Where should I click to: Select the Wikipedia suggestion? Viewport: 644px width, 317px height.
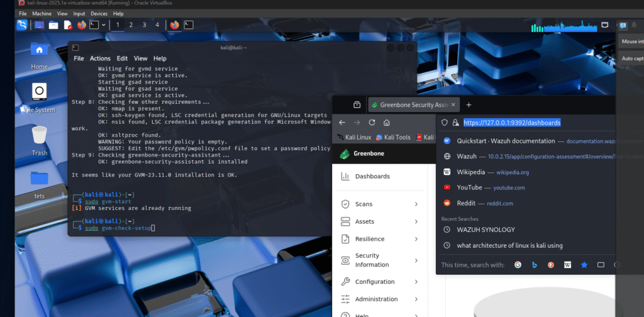tap(465, 172)
